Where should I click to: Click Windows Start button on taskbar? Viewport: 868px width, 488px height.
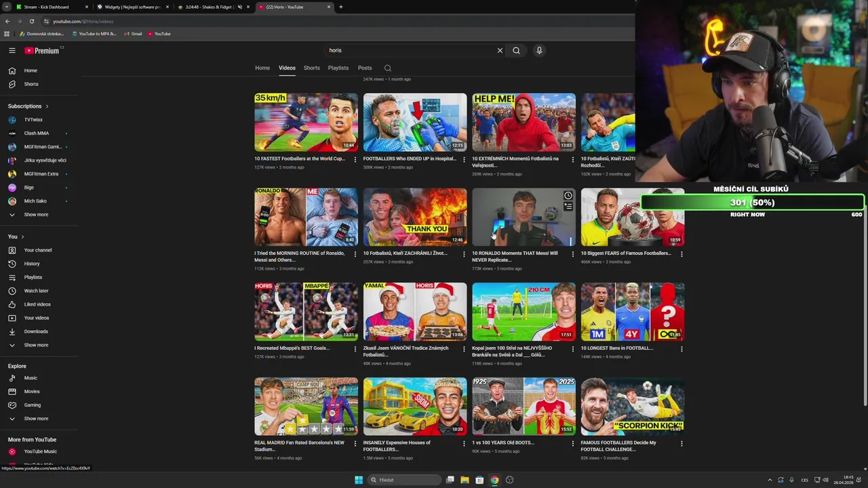click(x=359, y=480)
